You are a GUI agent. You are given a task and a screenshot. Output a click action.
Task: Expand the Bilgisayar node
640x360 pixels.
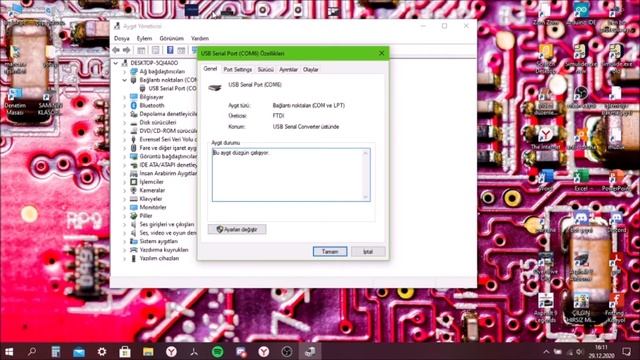125,97
